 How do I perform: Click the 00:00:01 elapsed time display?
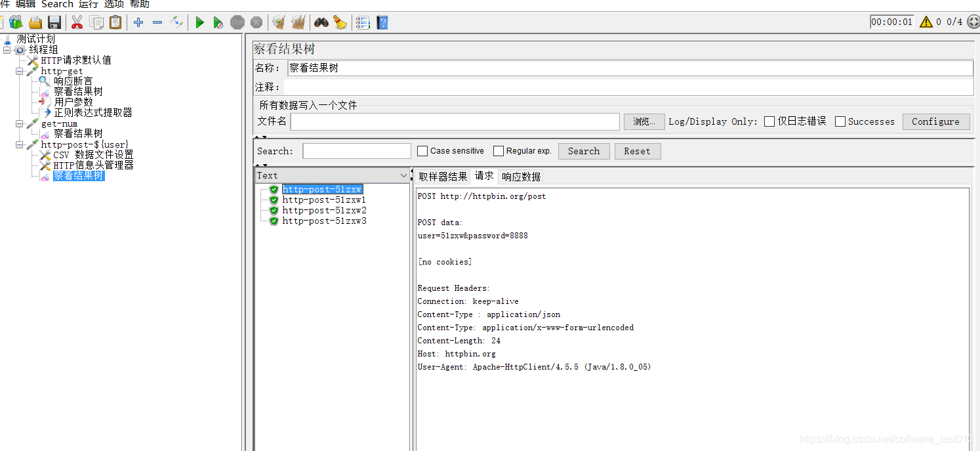[x=892, y=22]
